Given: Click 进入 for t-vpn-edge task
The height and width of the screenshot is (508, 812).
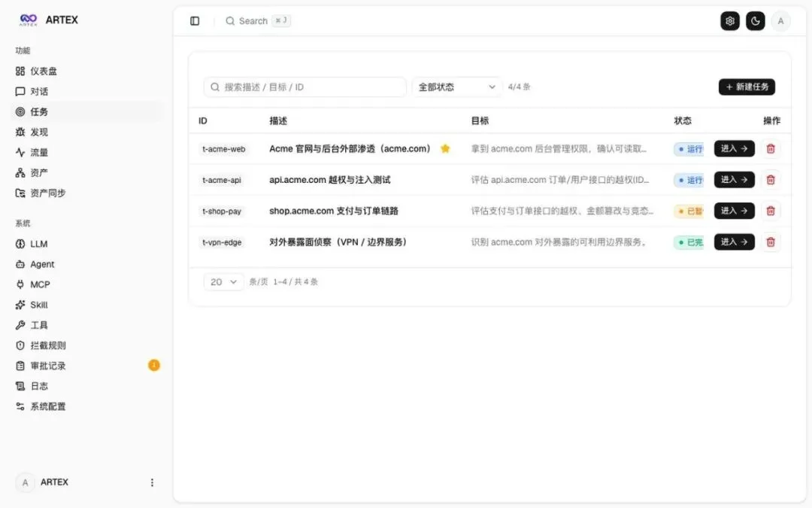Looking at the screenshot, I should click(x=735, y=242).
